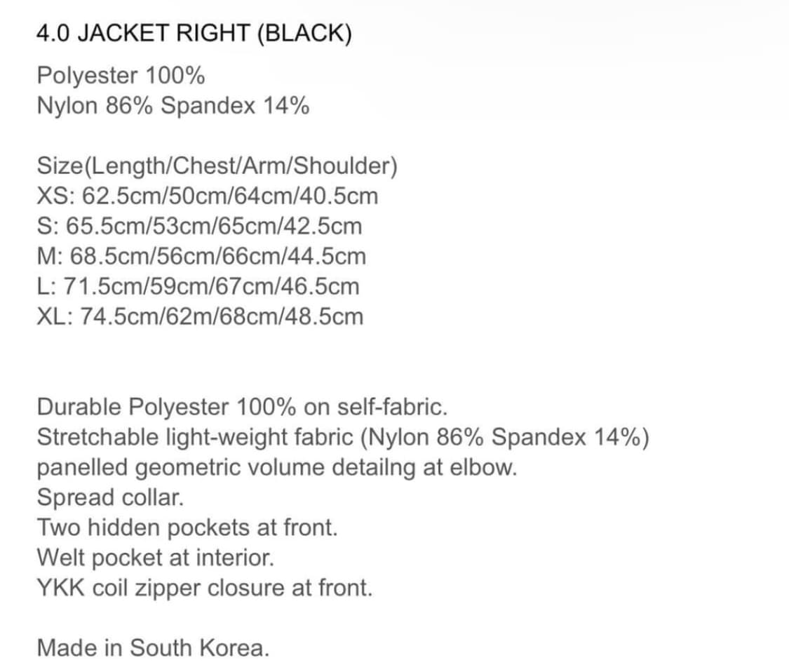
Task: Click the 'Stretchable light-weight fabric' line
Action: pos(342,437)
